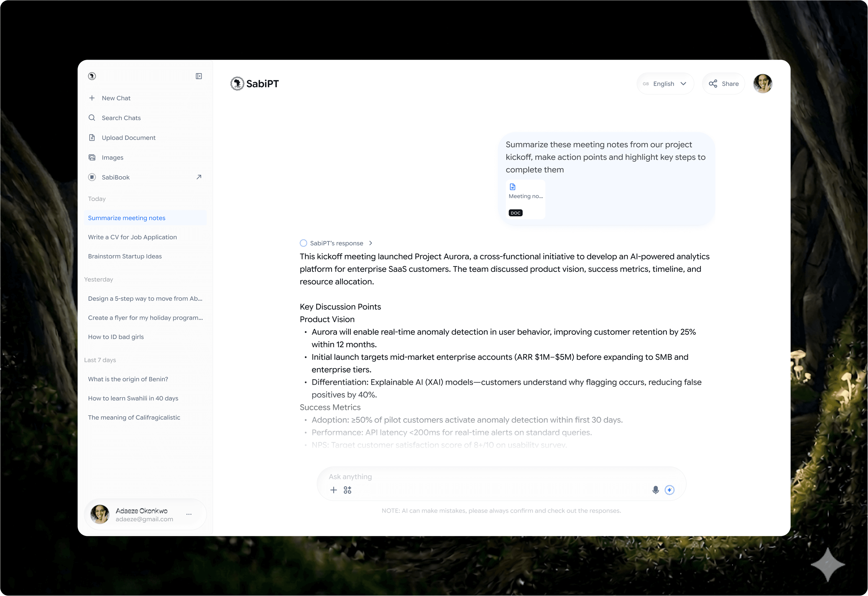Click the Aurora will enable real-time anomaly bullet
868x596 pixels.
pos(504,339)
